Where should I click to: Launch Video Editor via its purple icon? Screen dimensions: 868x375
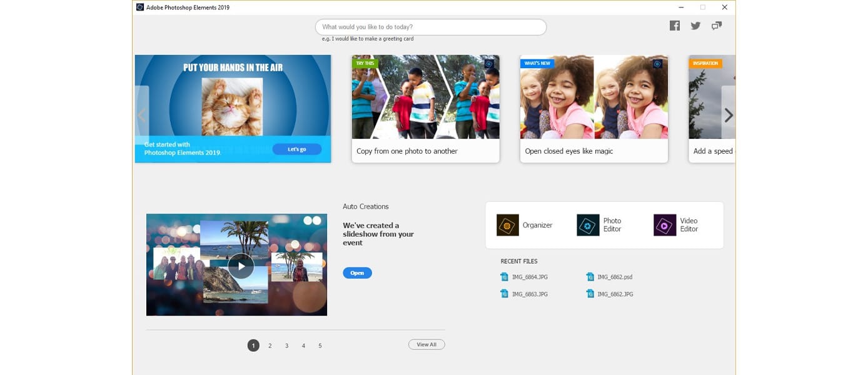pos(665,225)
